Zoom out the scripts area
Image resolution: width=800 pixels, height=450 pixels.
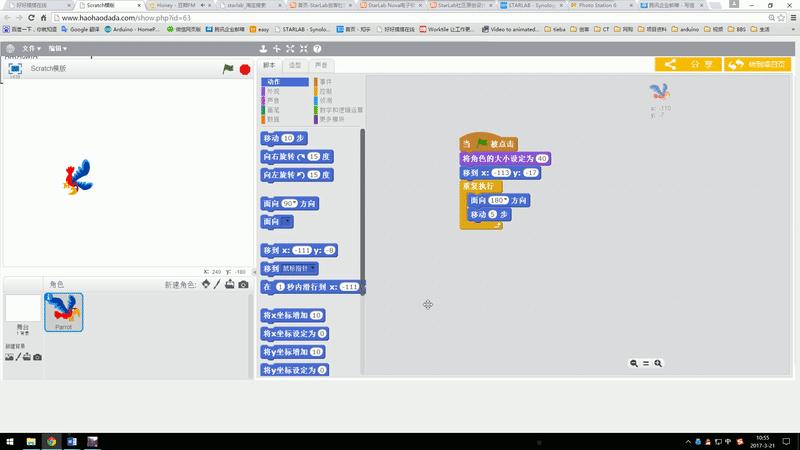coord(634,363)
